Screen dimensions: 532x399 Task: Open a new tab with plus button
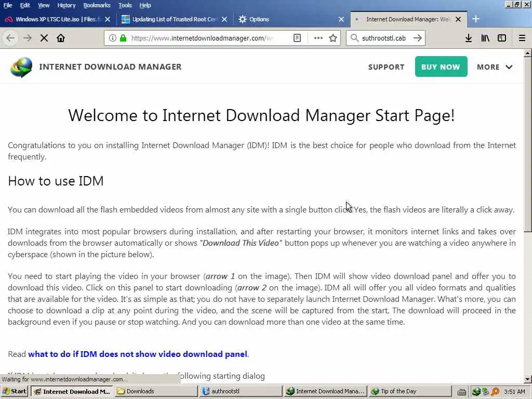476,19
